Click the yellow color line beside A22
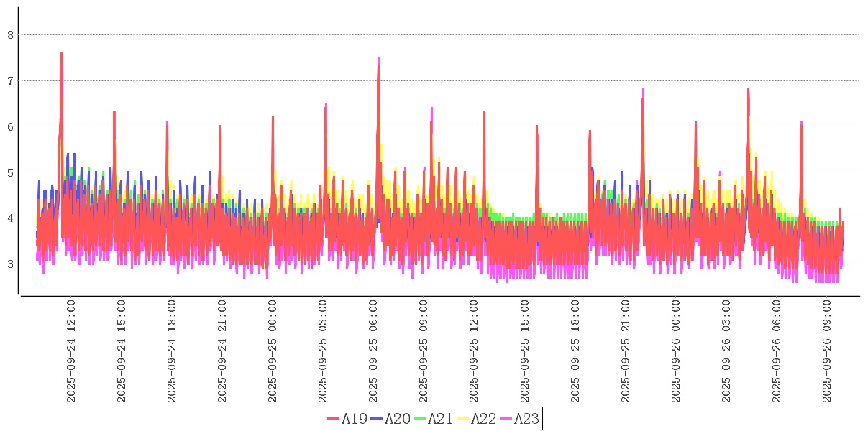The image size is (868, 431). tap(463, 419)
